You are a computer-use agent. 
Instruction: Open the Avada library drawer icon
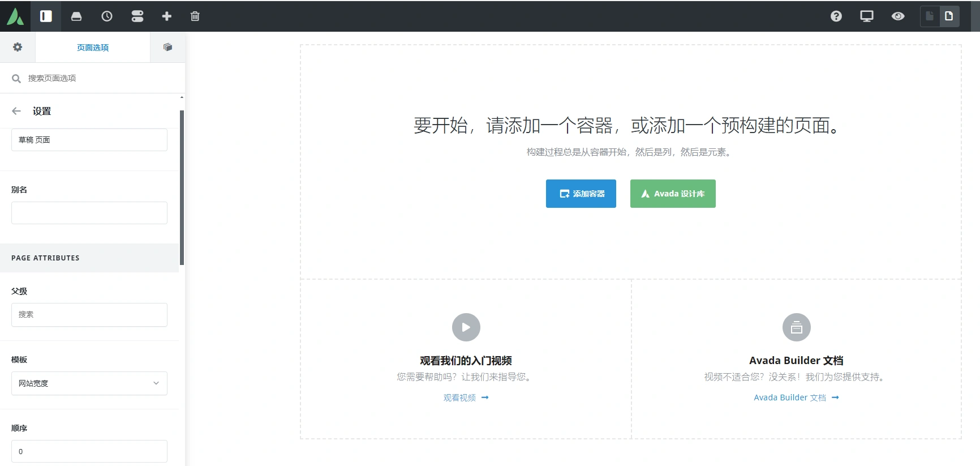click(x=76, y=16)
